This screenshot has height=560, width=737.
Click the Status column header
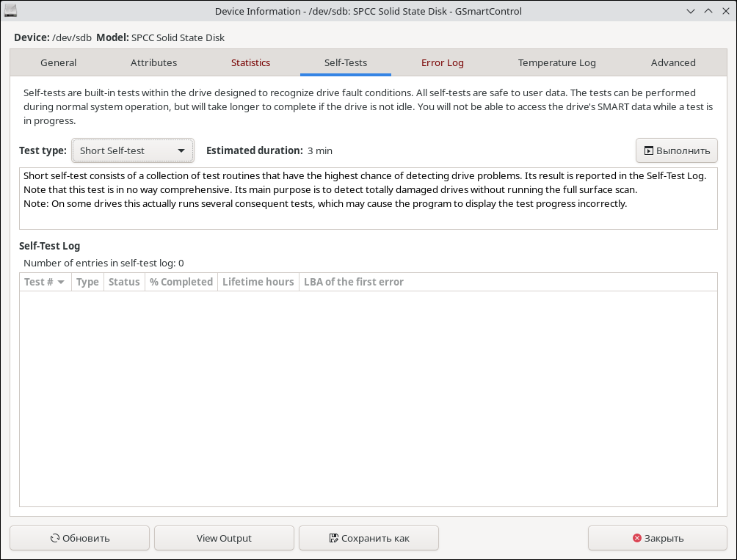(x=124, y=282)
